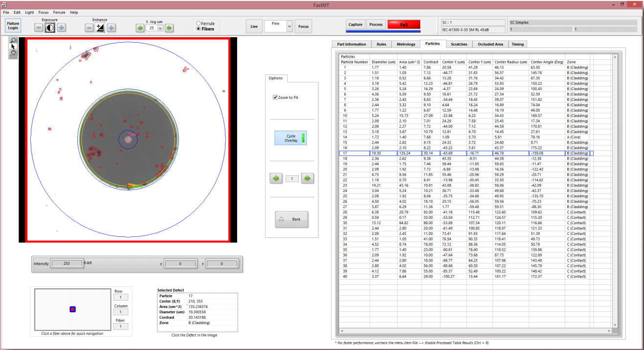Increase the Enhance setting
This screenshot has width=644, height=350.
(111, 27)
